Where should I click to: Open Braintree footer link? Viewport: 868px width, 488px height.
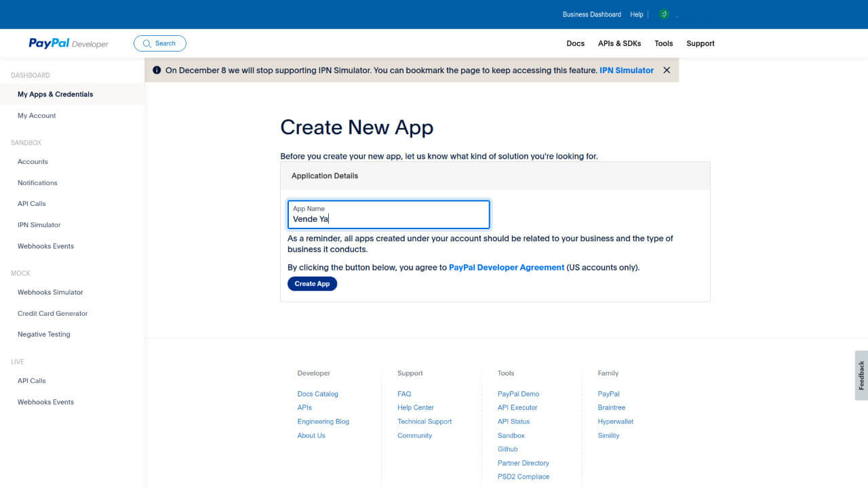[x=612, y=407]
